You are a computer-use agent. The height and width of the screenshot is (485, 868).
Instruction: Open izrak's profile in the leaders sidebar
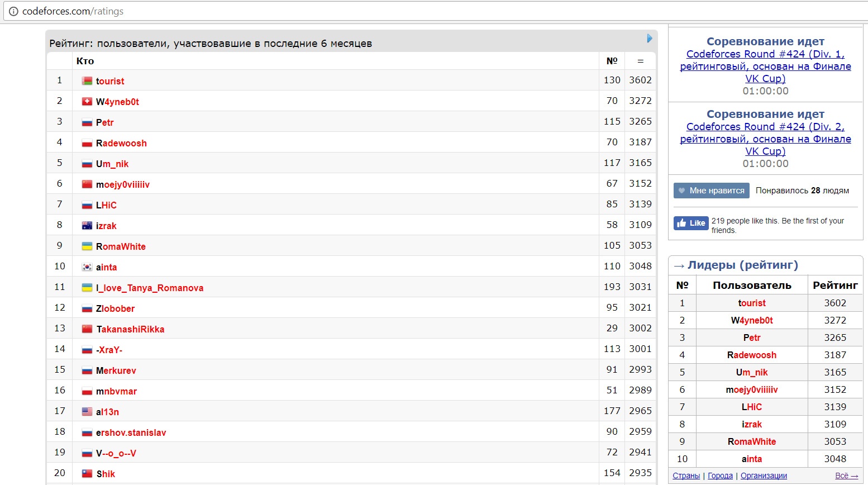tap(752, 424)
